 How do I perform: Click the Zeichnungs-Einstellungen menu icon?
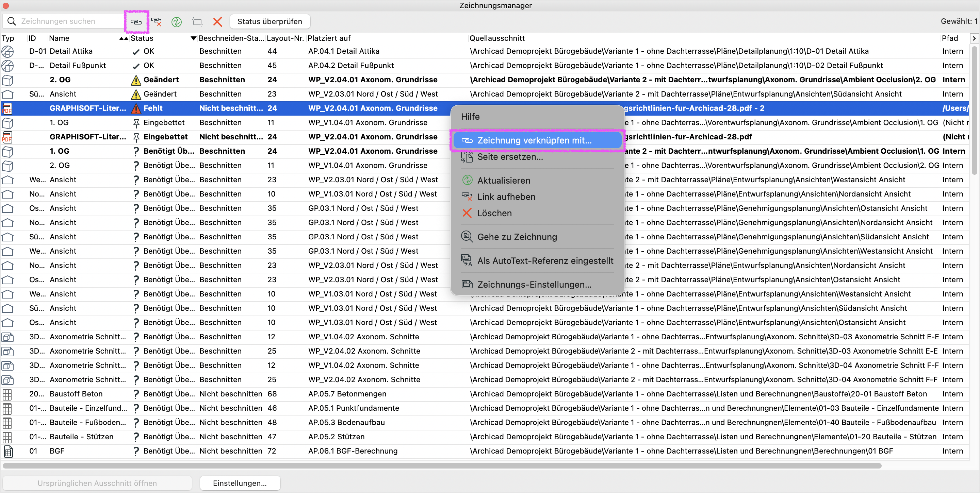(467, 284)
